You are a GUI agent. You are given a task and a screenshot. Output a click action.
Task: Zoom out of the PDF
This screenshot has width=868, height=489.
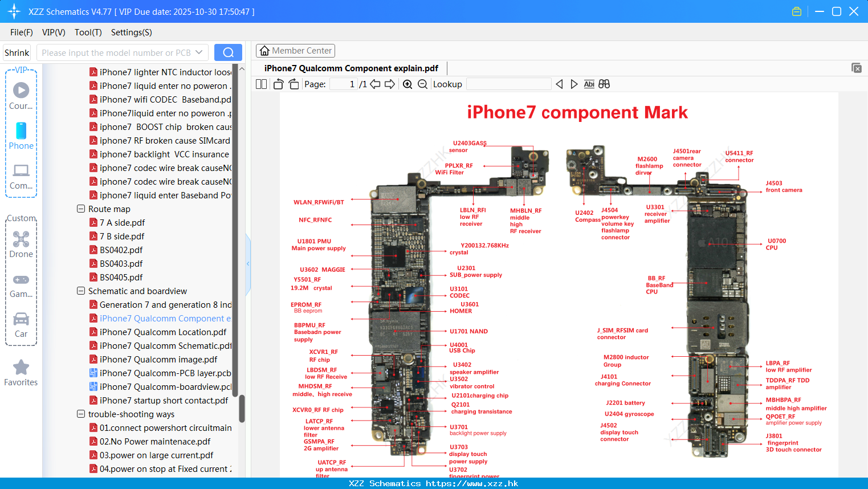[x=422, y=84]
